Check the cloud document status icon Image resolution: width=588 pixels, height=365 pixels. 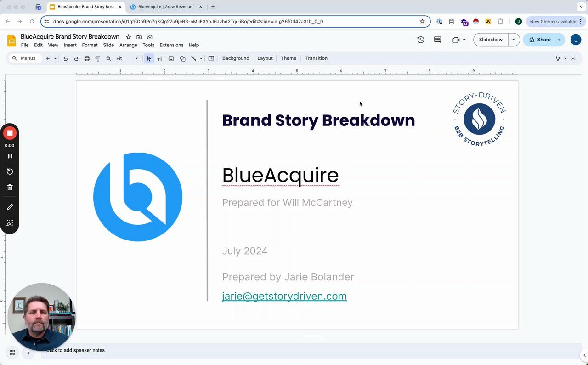(x=150, y=37)
